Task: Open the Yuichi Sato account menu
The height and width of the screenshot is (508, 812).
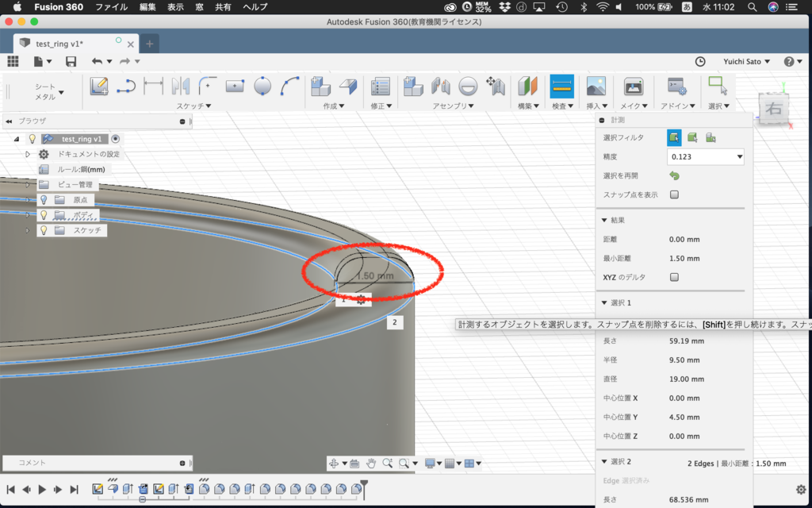Action: click(x=747, y=61)
